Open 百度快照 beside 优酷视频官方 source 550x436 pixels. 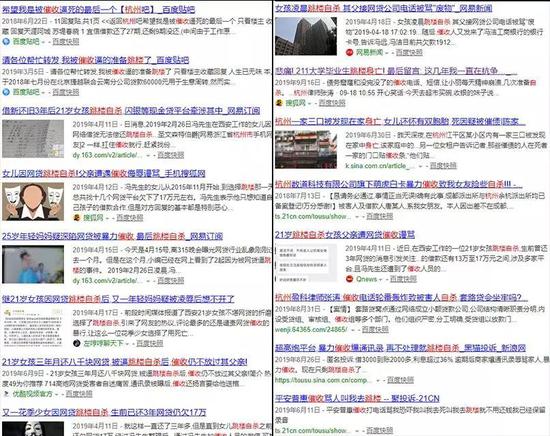point(79,394)
